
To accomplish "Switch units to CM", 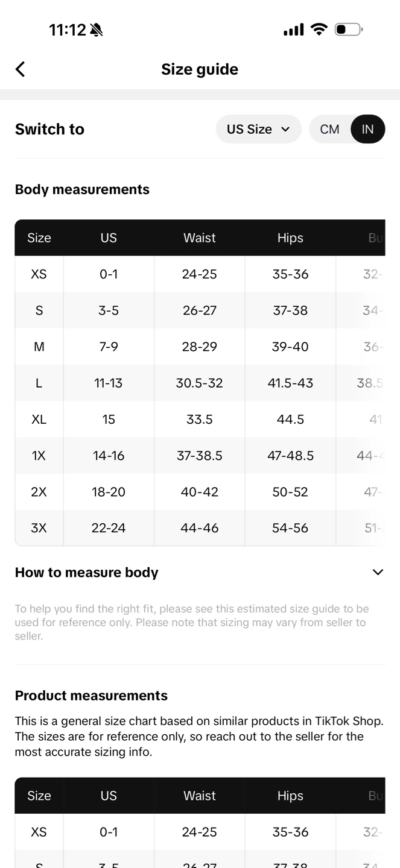I will click(329, 129).
